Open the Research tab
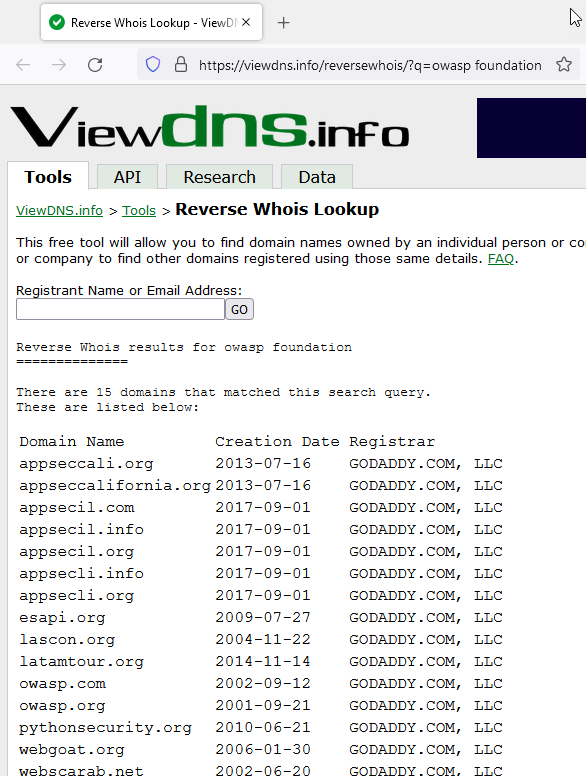586x776 pixels. tap(219, 177)
